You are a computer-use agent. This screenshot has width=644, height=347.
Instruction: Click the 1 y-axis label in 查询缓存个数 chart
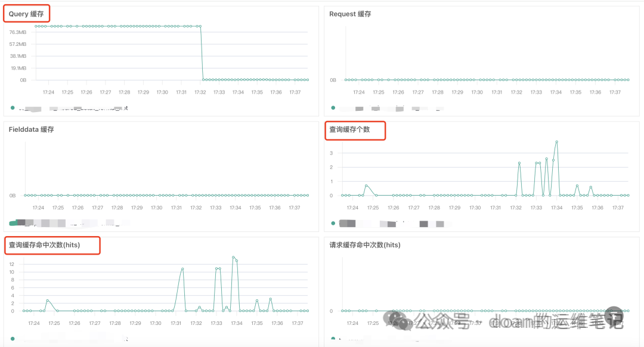pos(332,181)
